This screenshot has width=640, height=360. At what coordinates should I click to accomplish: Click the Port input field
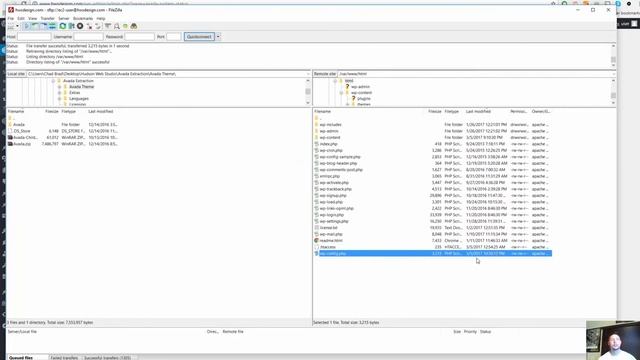click(174, 37)
